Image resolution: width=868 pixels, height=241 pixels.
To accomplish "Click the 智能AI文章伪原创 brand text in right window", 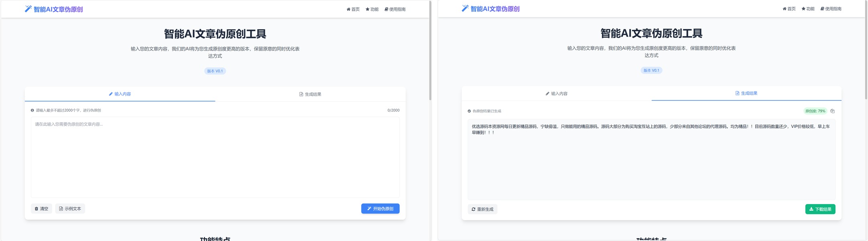I will pos(495,9).
